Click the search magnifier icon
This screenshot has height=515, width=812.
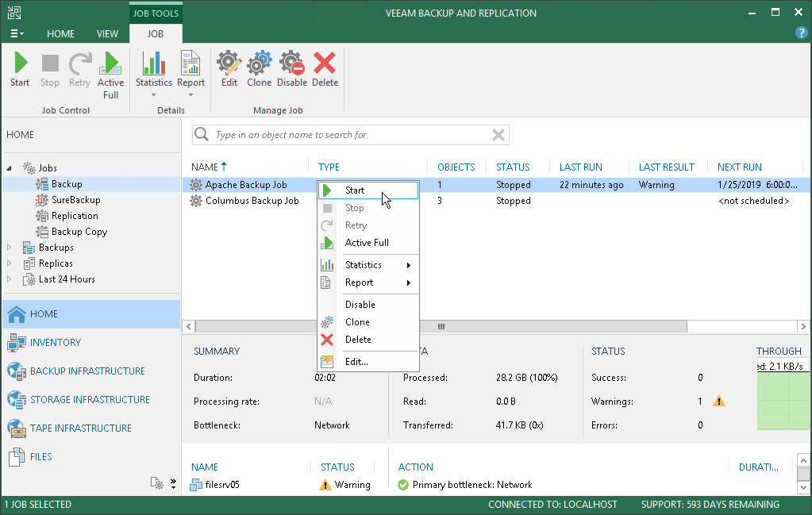tap(202, 135)
